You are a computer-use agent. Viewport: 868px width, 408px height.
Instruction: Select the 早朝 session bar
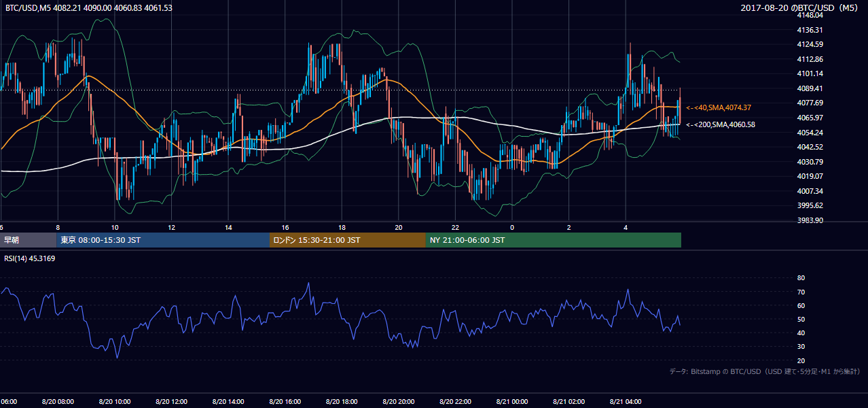(28, 240)
